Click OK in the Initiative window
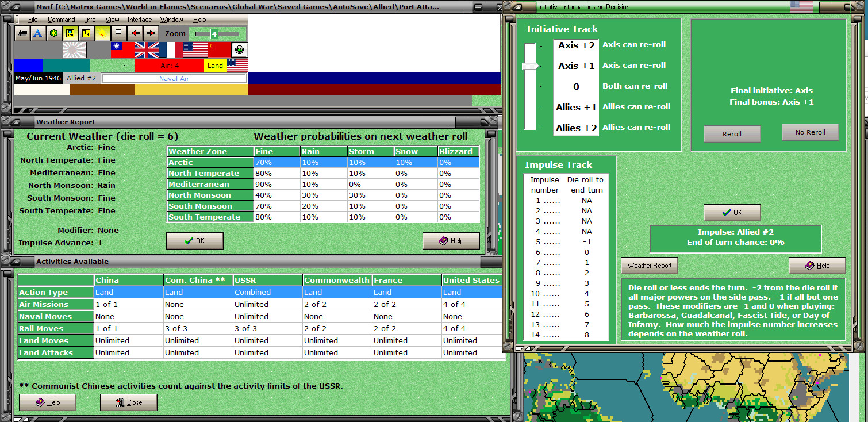 pos(732,213)
